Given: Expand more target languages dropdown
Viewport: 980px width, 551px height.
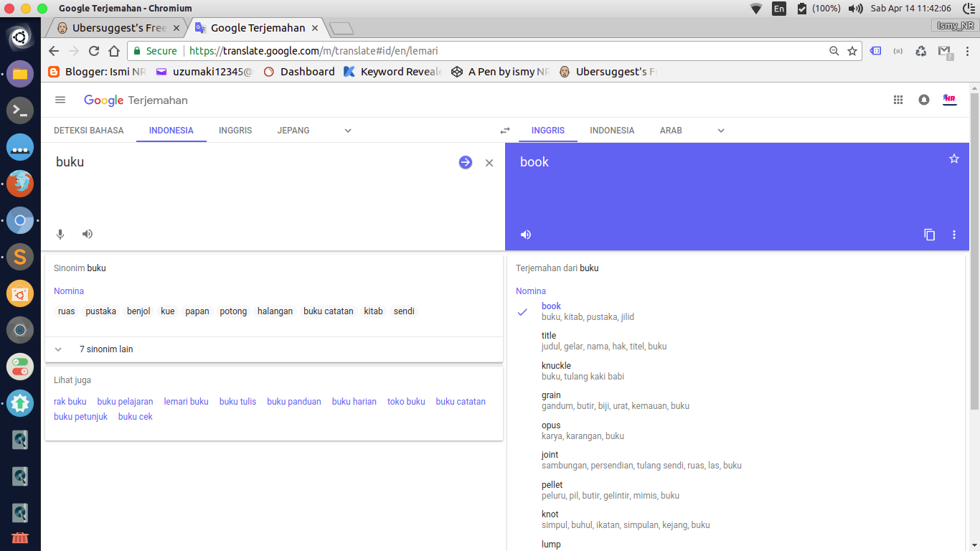Looking at the screenshot, I should [x=721, y=131].
